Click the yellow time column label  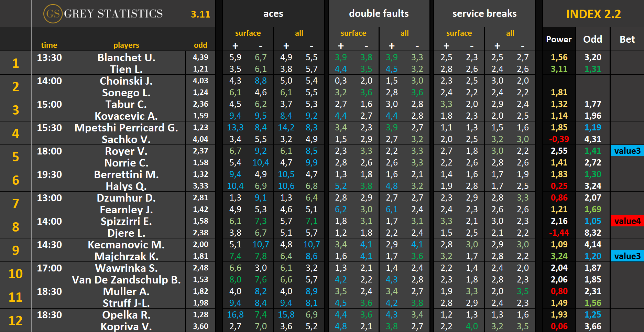coord(49,45)
